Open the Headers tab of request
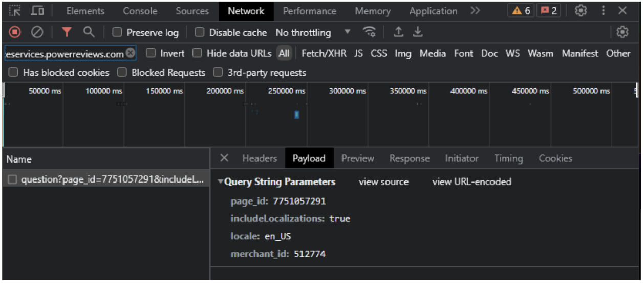 point(260,158)
